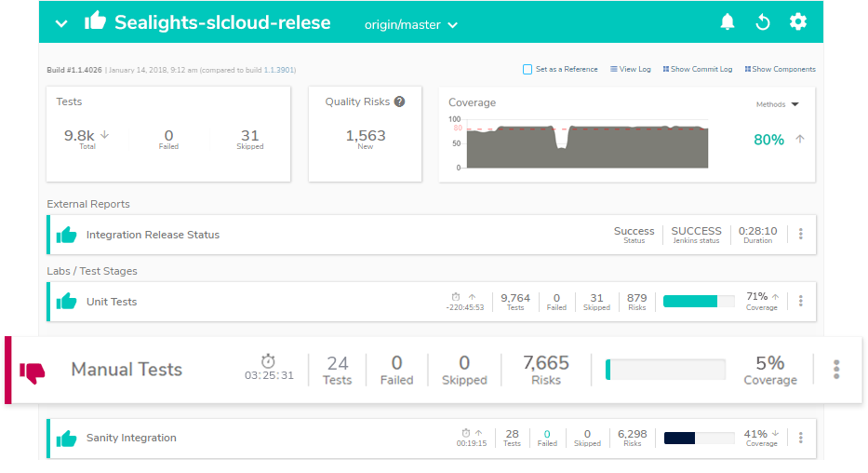Click the Sanity Integration coverage progress bar
The width and height of the screenshot is (868, 473).
[x=699, y=439]
